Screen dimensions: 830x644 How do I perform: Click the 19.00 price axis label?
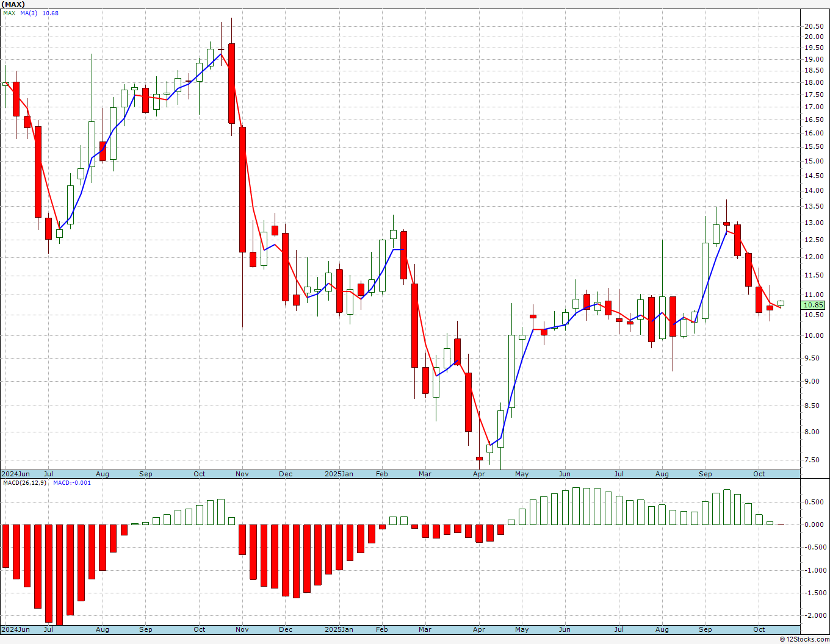[813, 60]
